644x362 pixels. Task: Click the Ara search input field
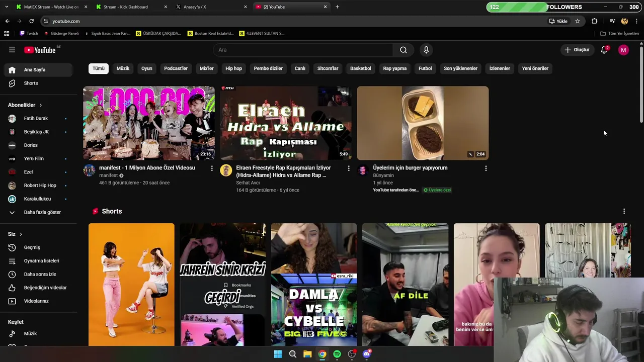point(303,50)
